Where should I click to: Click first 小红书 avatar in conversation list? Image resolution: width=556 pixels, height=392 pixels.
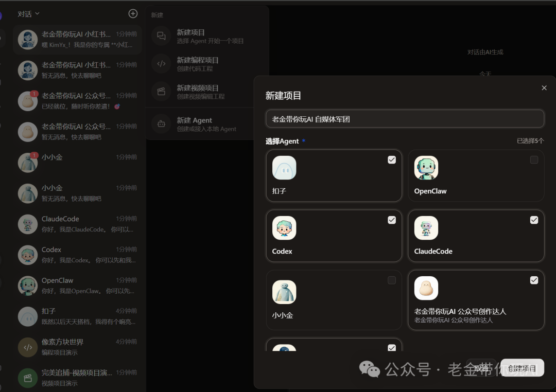coord(28,39)
